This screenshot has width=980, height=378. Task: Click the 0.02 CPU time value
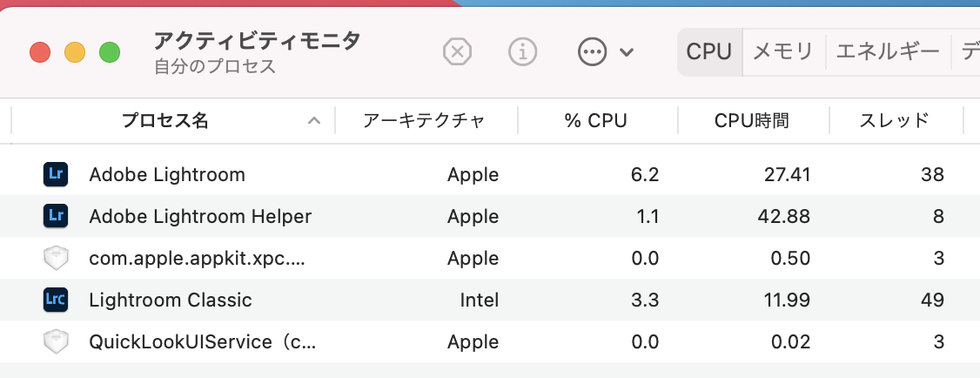pos(792,342)
